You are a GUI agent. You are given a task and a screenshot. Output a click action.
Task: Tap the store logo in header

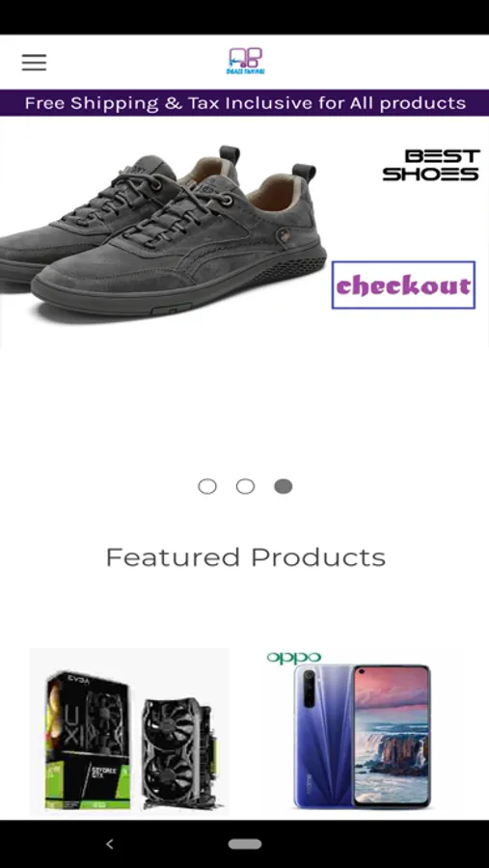pyautogui.click(x=246, y=61)
